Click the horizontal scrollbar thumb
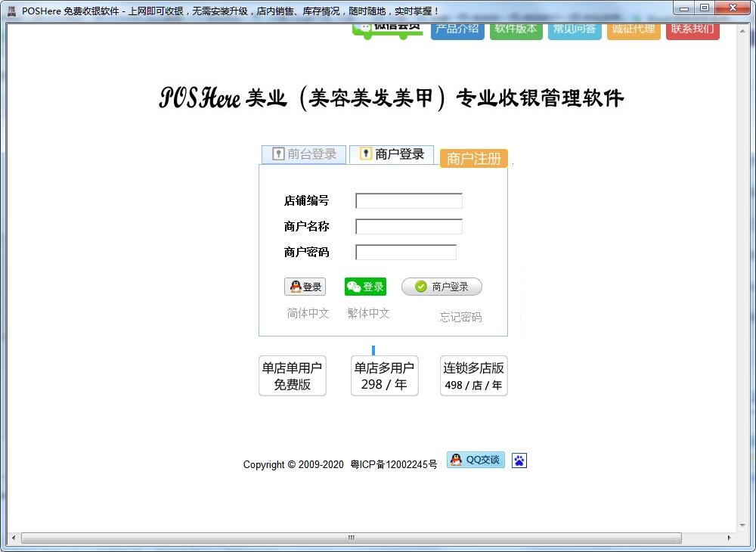The width and height of the screenshot is (756, 552). 352,538
